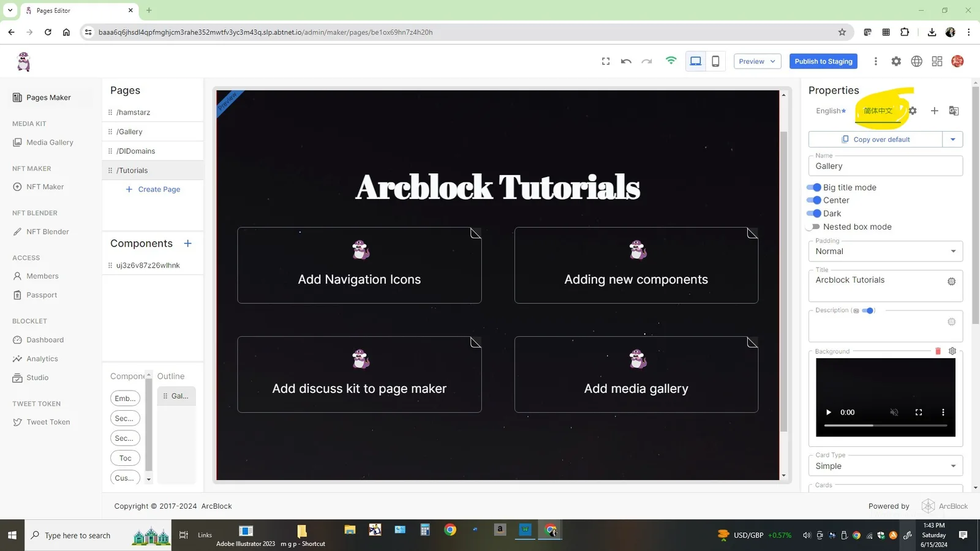Choose the Toc component chip
This screenshot has height=551, width=980.
126,458
